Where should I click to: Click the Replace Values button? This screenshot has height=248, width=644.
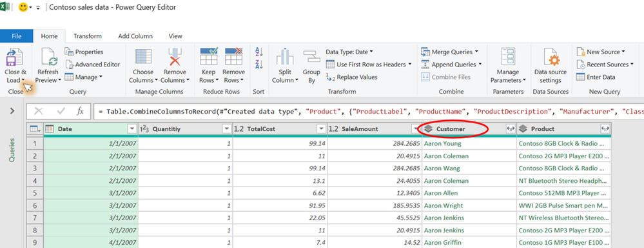click(351, 77)
